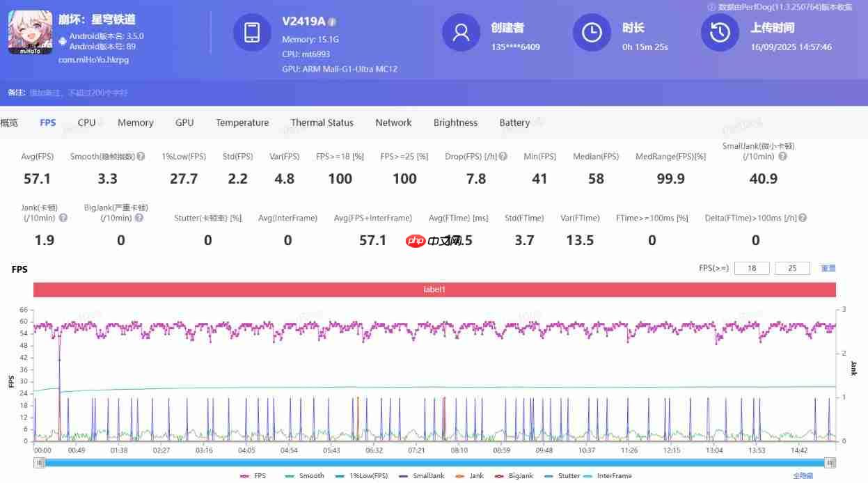Switch to the CPU tab

point(86,122)
